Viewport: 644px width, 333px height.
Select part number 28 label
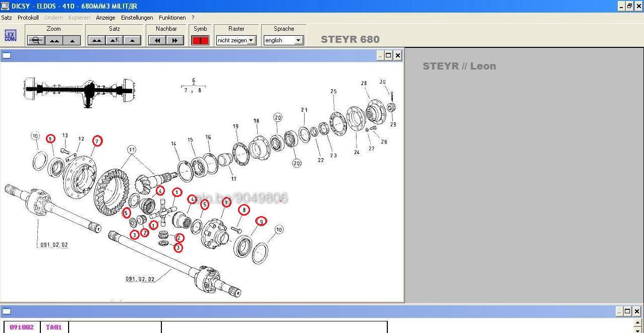364,84
